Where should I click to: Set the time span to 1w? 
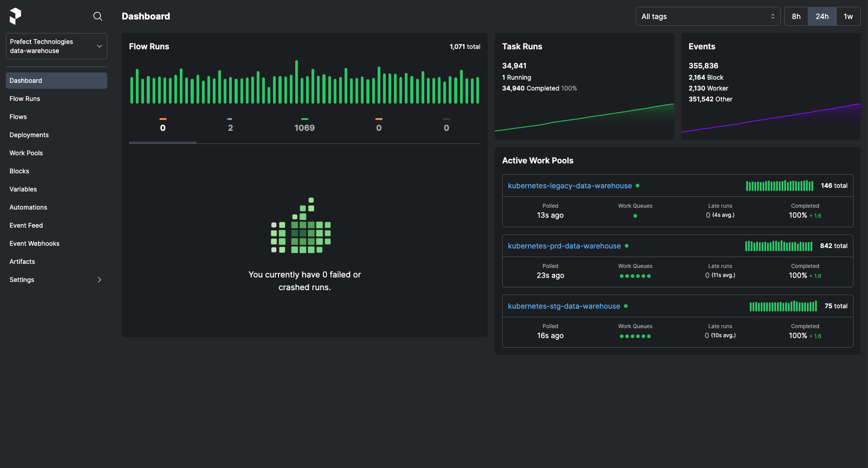pos(848,16)
